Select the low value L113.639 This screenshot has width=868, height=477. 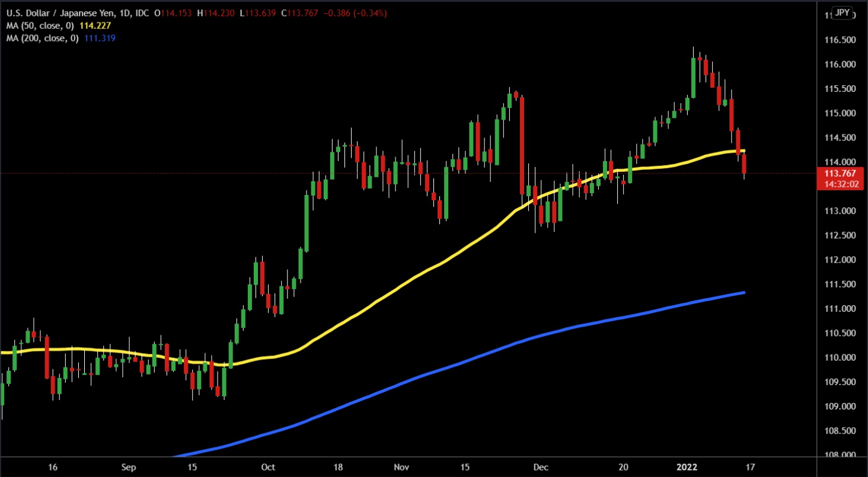(x=258, y=12)
